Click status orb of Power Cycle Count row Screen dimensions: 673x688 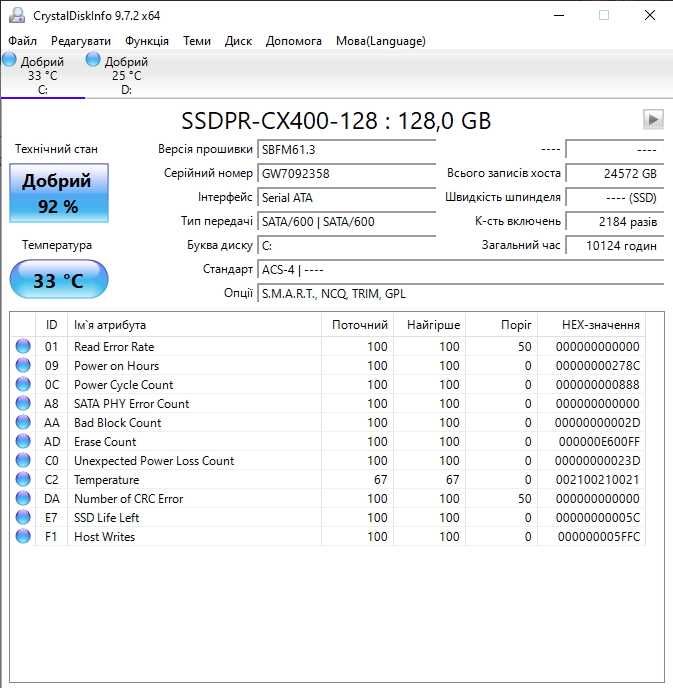coord(23,384)
